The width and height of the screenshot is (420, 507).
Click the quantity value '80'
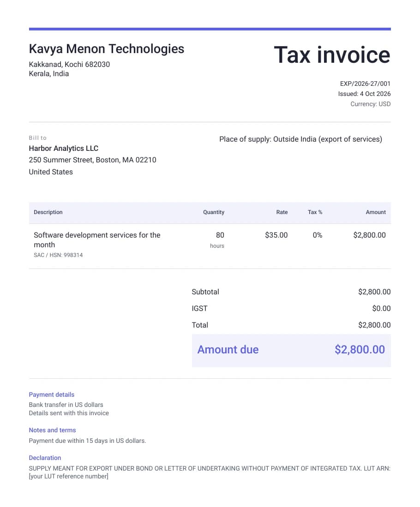pyautogui.click(x=220, y=235)
